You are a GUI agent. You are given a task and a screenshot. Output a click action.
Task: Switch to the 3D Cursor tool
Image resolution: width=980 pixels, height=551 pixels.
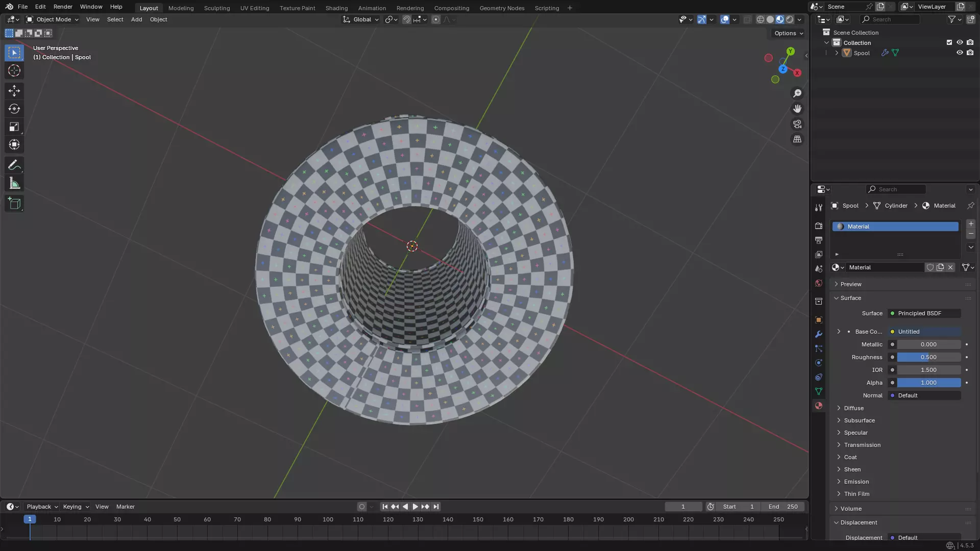pos(14,70)
